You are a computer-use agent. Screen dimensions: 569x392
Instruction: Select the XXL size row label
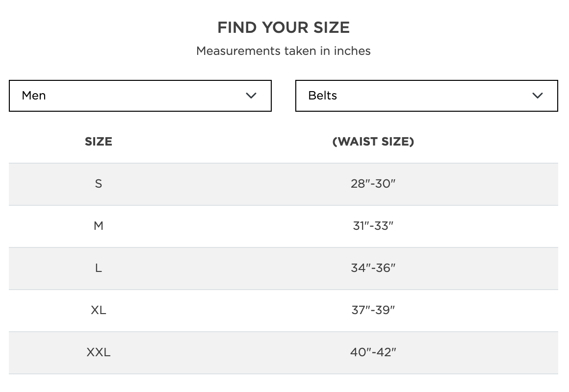click(x=99, y=352)
